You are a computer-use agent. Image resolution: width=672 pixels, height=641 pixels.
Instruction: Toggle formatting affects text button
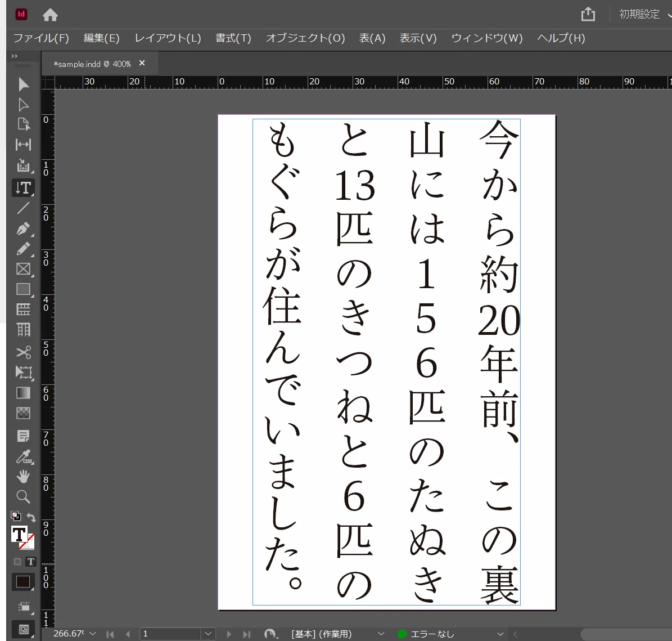(x=30, y=562)
